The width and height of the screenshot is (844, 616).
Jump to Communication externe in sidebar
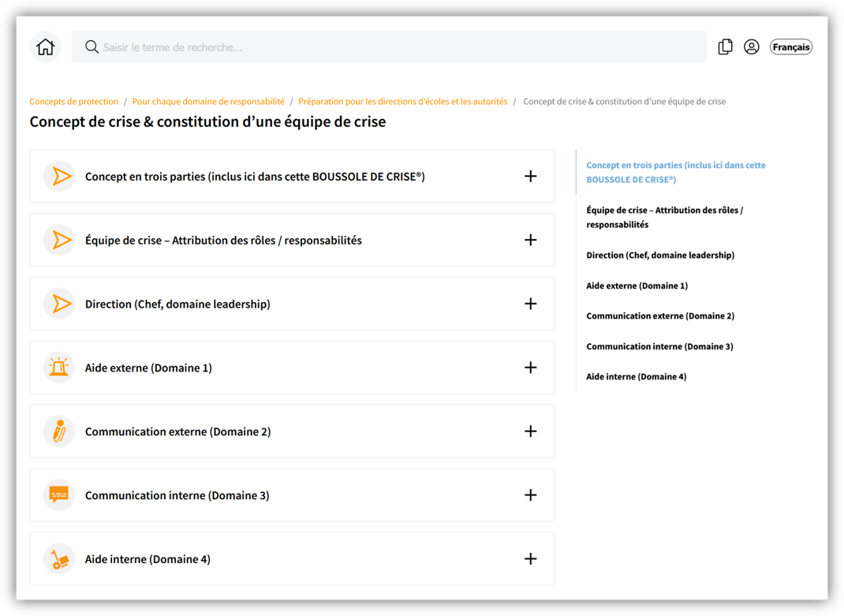click(x=660, y=316)
